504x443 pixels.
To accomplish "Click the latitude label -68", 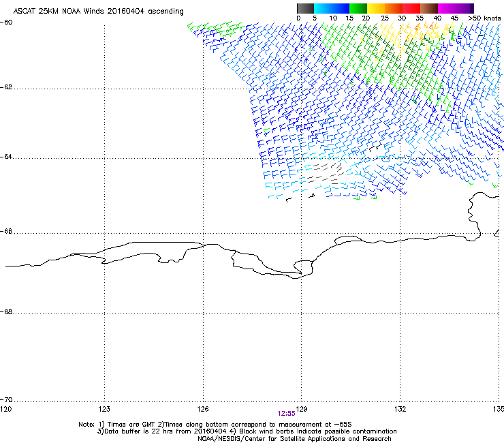I will [x=6, y=311].
